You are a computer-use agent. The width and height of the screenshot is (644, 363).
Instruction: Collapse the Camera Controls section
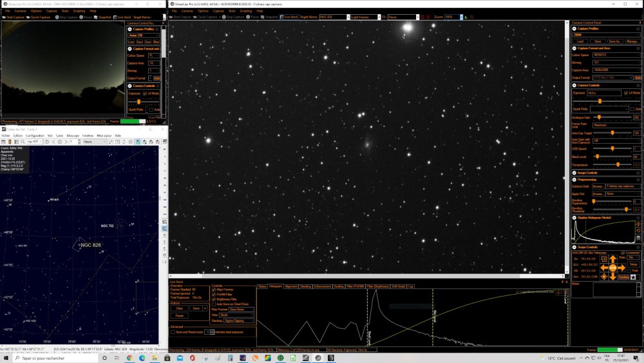click(x=574, y=85)
